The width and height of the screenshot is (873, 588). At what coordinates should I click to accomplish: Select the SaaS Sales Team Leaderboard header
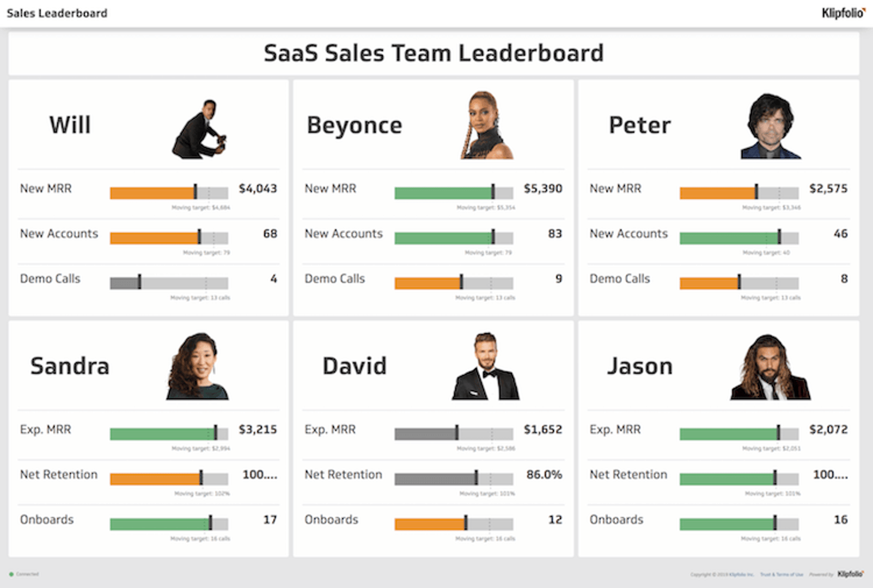[x=434, y=53]
